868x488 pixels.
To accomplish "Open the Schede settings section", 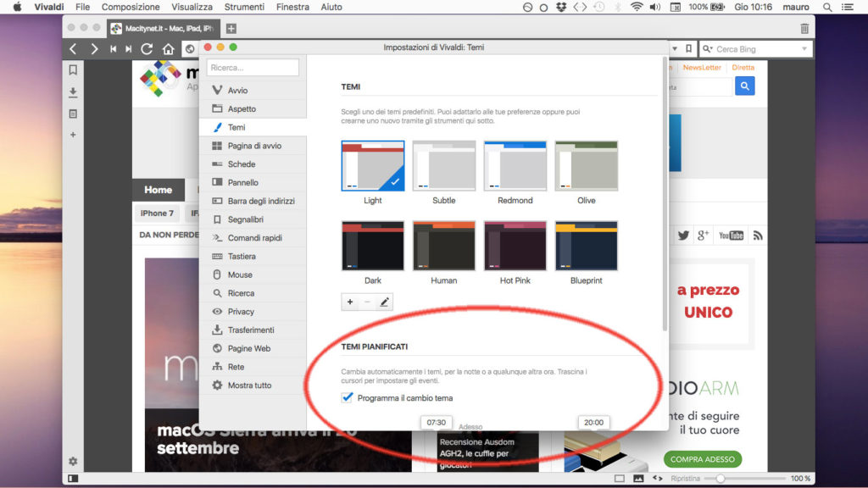I will click(x=253, y=164).
